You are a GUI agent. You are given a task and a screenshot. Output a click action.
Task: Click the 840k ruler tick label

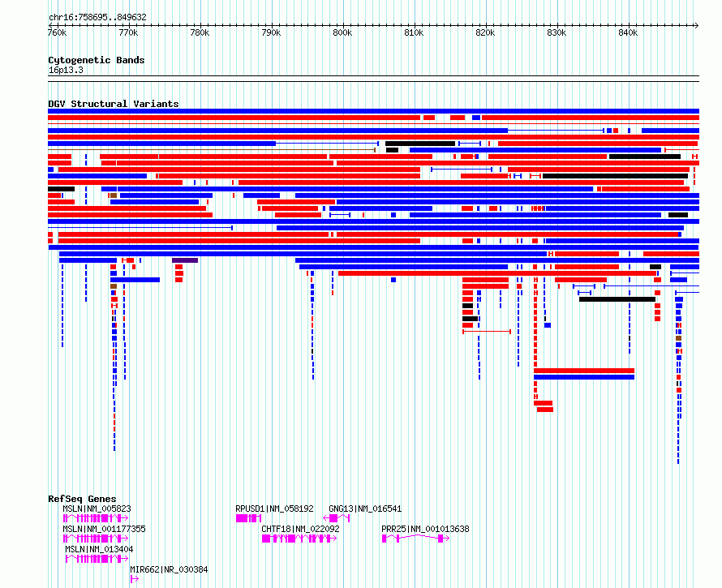click(628, 32)
